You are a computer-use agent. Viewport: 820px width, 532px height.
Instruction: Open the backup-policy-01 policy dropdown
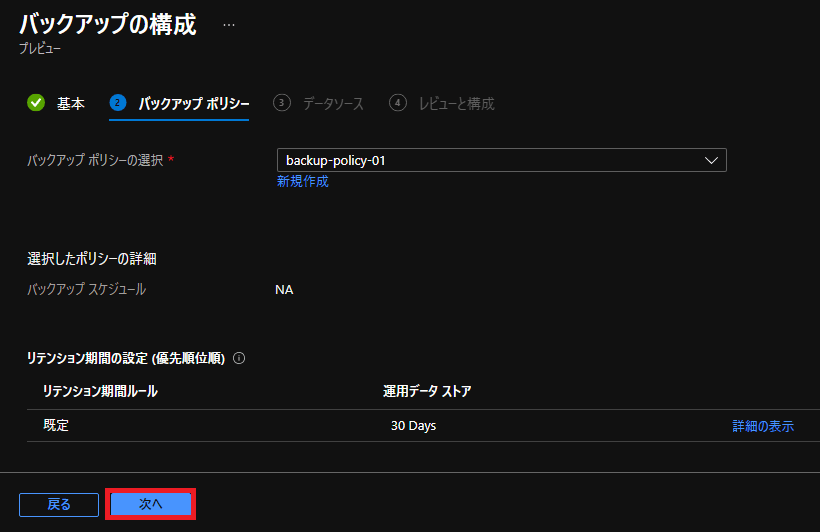coord(490,160)
